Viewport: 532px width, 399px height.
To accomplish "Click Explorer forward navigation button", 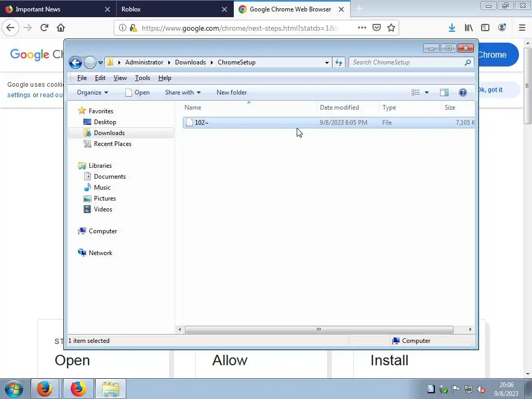I will [90, 62].
